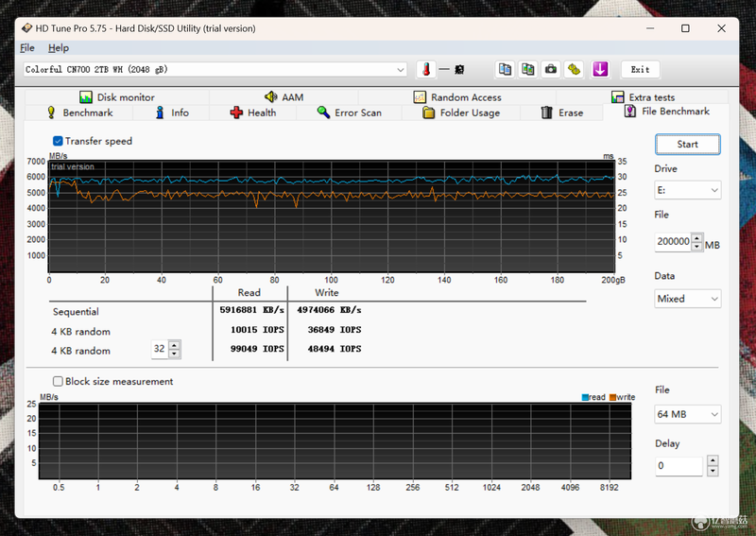Switch to the Health tab
756x536 pixels.
[253, 112]
